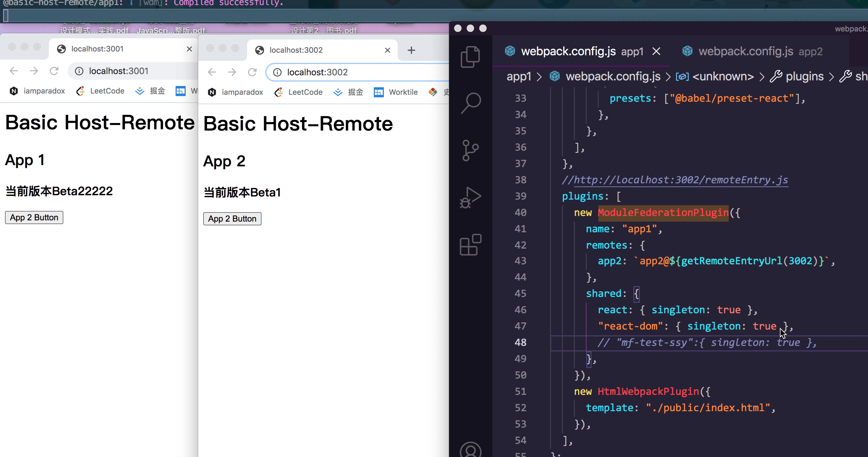This screenshot has width=868, height=457.
Task: Click "react-dom" string on line 47
Action: pyautogui.click(x=630, y=326)
